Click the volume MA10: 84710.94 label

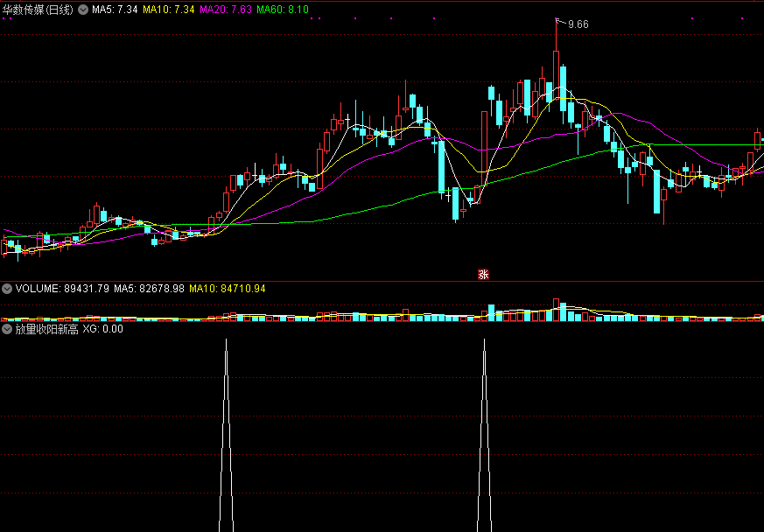[228, 289]
